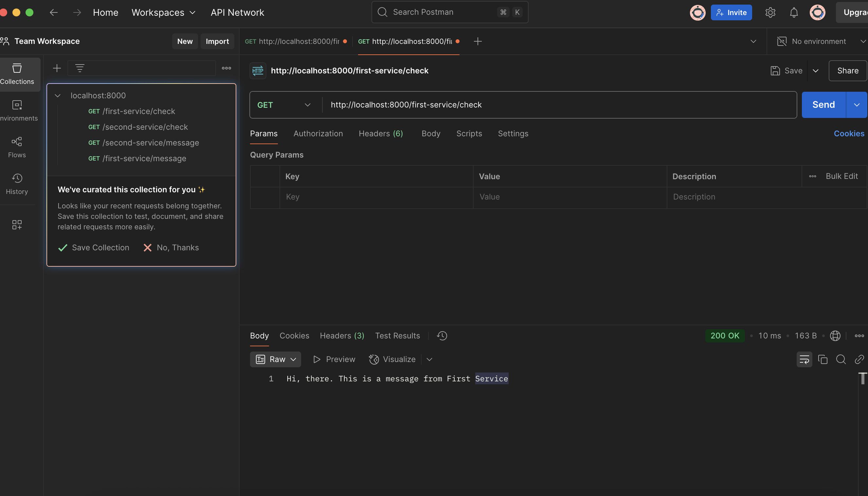
Task: Click the request URL input field
Action: pos(559,105)
